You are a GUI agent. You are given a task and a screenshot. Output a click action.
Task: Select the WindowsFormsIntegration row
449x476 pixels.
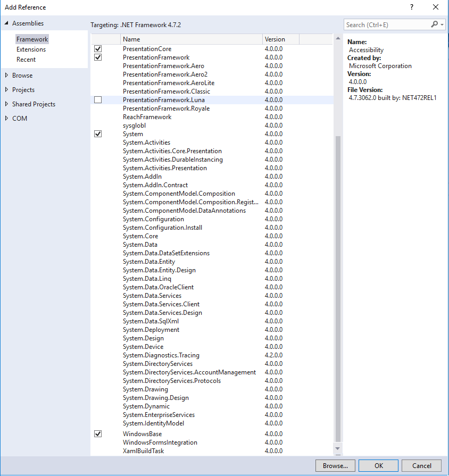coord(212,442)
